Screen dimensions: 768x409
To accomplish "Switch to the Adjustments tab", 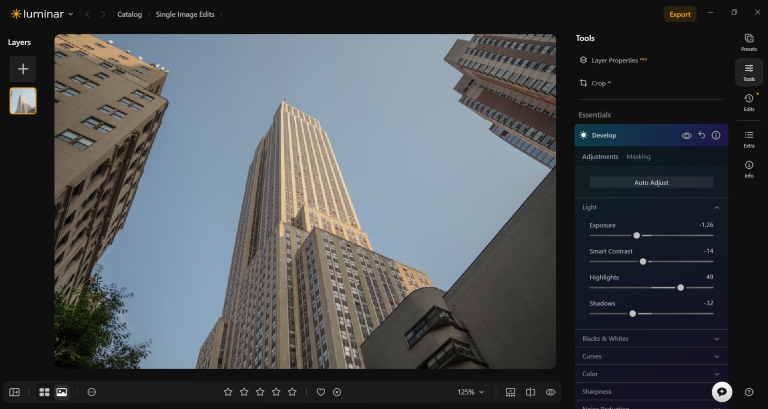I will (600, 157).
